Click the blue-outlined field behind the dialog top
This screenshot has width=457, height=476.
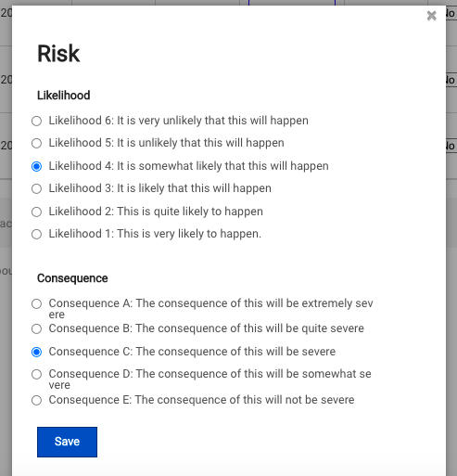pyautogui.click(x=292, y=3)
